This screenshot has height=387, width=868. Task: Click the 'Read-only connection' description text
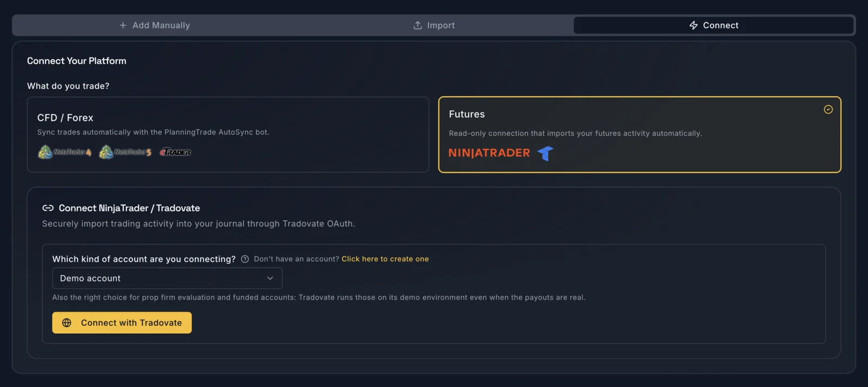(575, 133)
